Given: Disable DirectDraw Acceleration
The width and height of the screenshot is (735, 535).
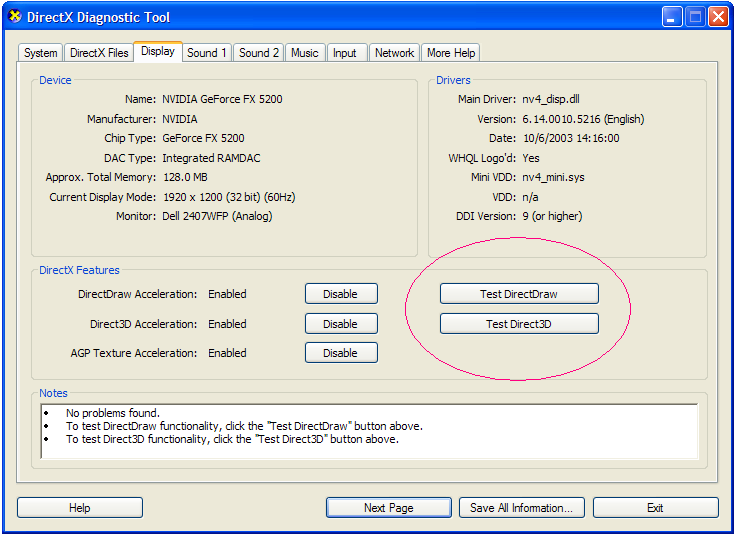Looking at the screenshot, I should pyautogui.click(x=341, y=294).
